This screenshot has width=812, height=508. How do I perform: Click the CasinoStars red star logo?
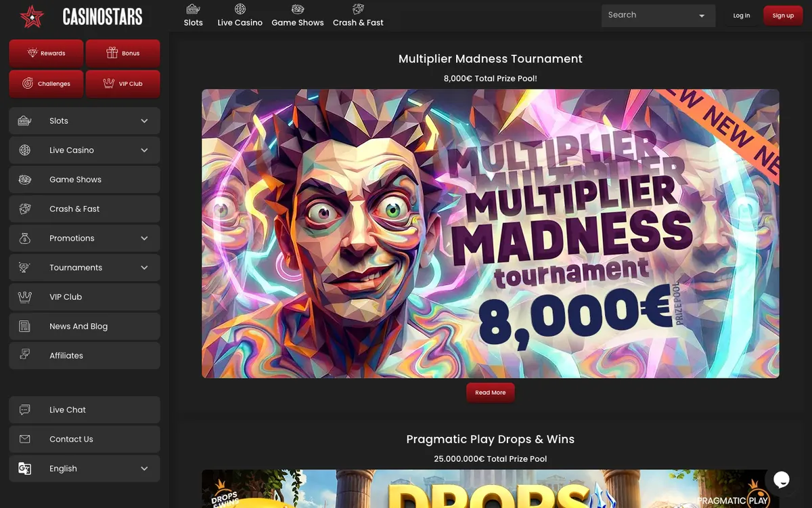click(x=32, y=16)
